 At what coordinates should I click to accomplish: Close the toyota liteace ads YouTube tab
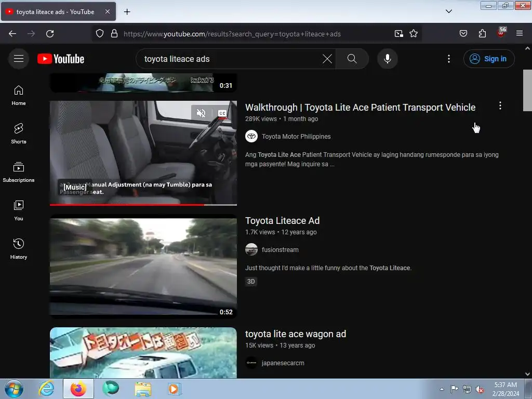coord(108,11)
